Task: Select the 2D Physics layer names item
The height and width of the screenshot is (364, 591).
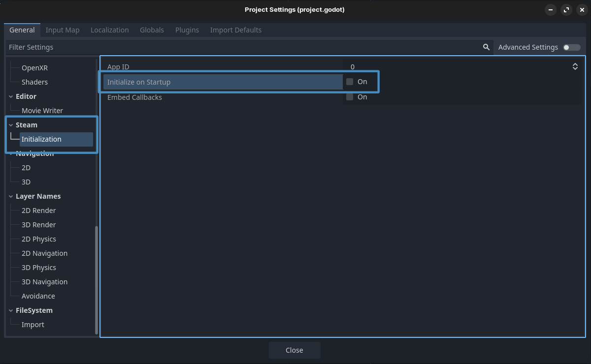Action: tap(39, 239)
